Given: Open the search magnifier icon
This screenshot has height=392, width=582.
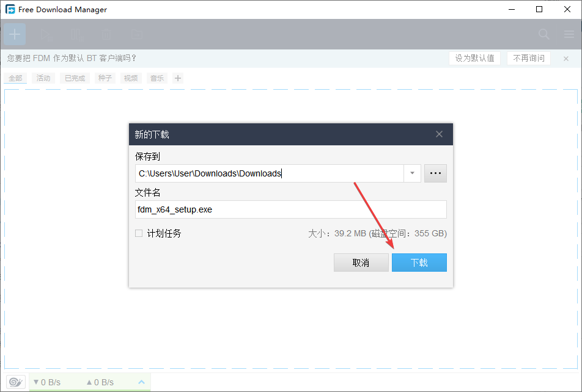Looking at the screenshot, I should [543, 34].
